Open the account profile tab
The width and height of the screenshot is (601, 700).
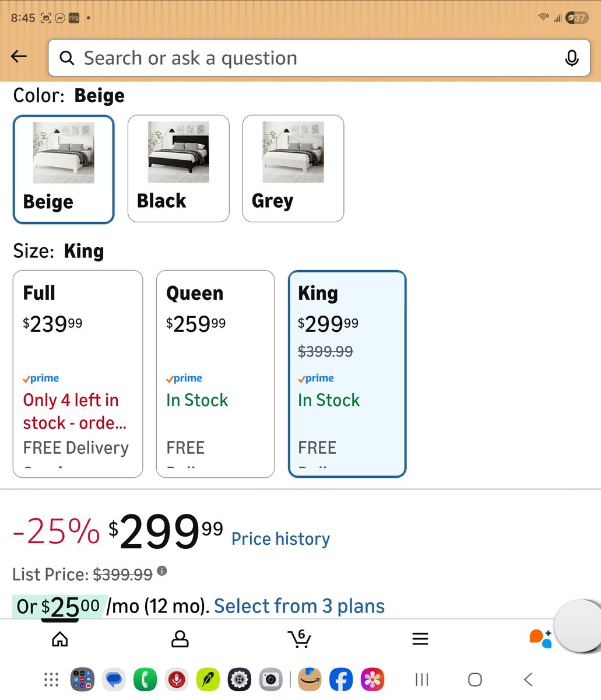[180, 639]
